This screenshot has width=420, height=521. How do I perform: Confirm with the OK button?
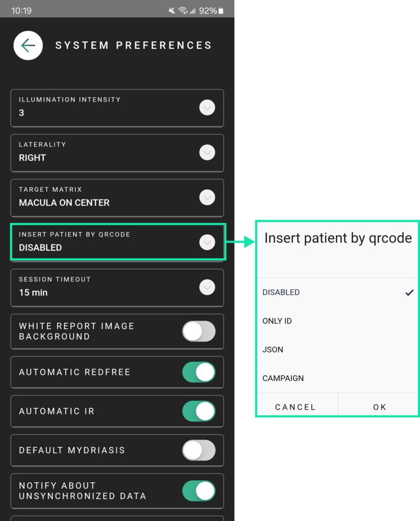379,407
